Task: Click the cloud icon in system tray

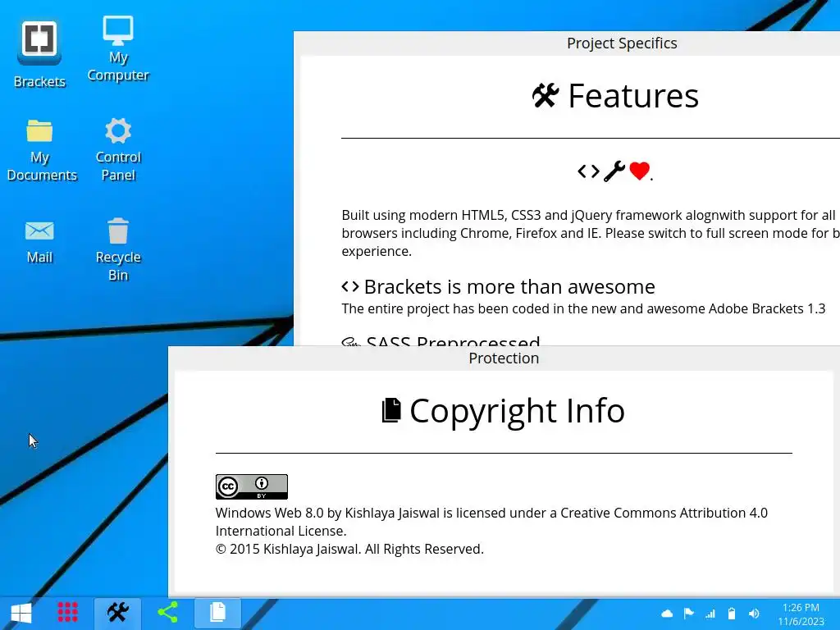Action: pos(667,614)
